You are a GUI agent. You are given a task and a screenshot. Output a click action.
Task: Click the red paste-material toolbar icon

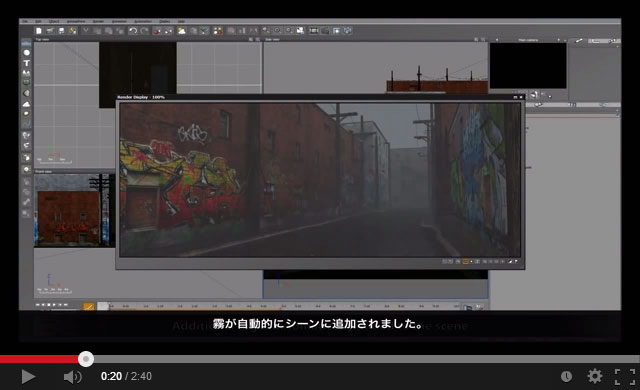[x=157, y=31]
